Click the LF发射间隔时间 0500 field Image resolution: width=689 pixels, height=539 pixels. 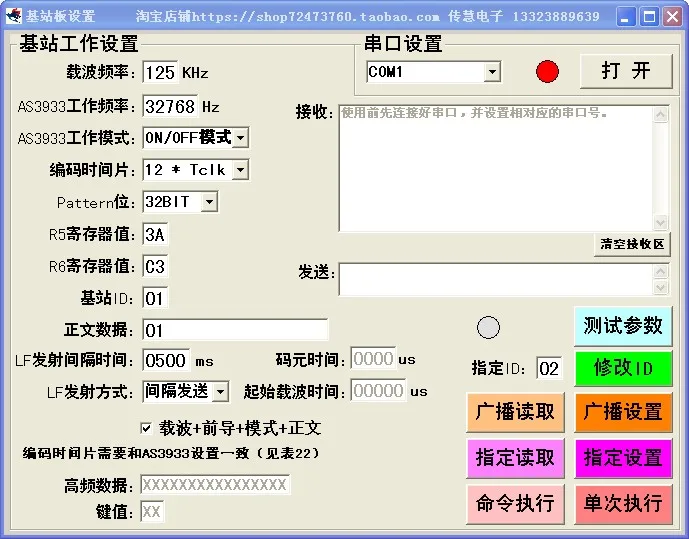(166, 360)
